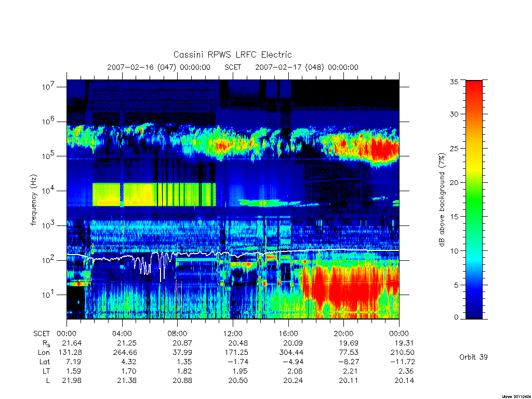Click the frequency tick label 10^7
The height and width of the screenshot is (399, 532).
pos(49,87)
